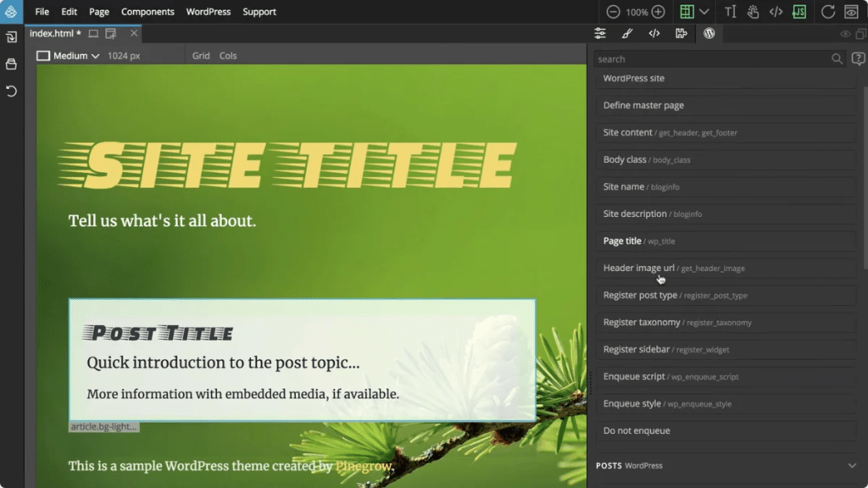
Task: Toggle the visibility eye icon above the panel
Action: coord(843,36)
